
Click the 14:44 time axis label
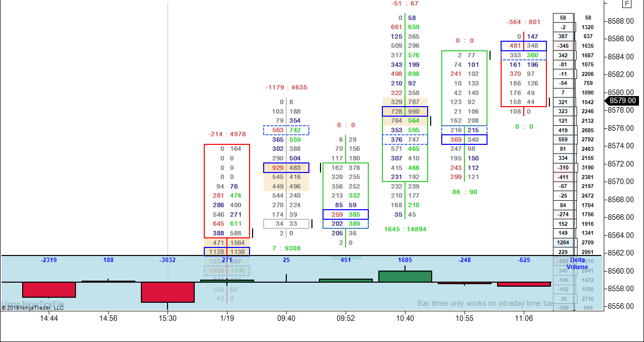(49, 318)
